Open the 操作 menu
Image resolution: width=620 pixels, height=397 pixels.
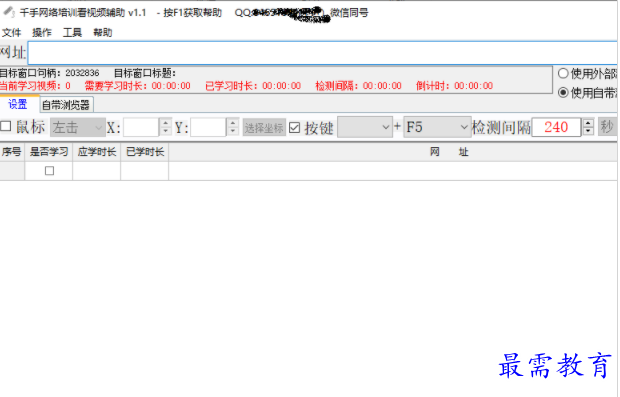point(42,32)
